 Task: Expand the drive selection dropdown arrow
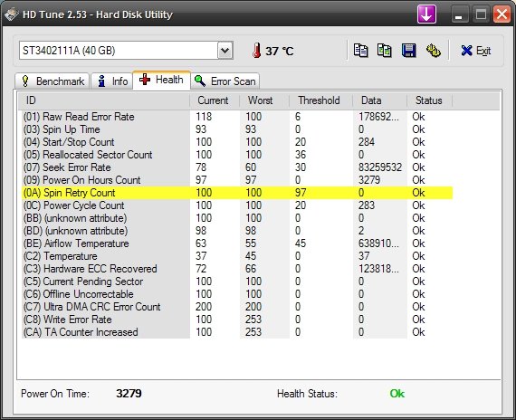(x=225, y=51)
